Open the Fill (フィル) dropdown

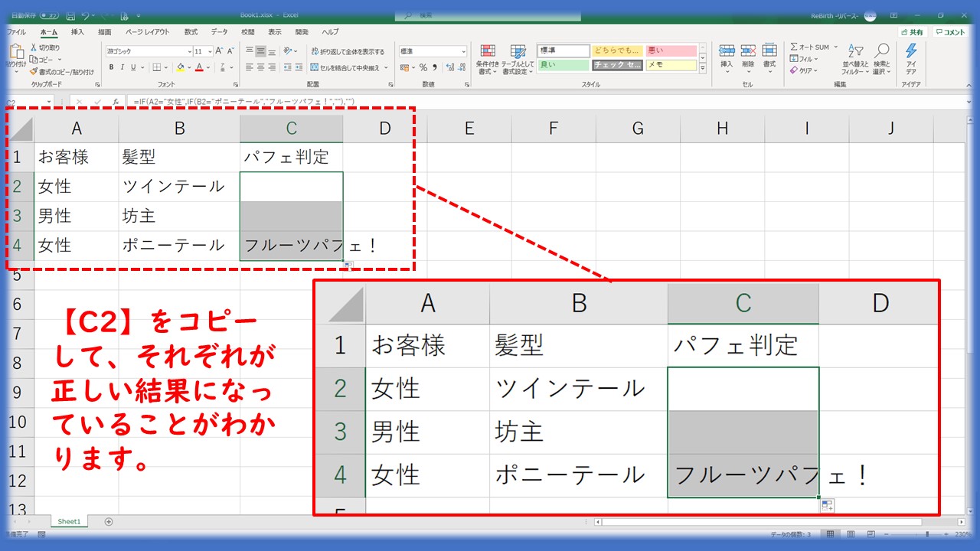[804, 59]
